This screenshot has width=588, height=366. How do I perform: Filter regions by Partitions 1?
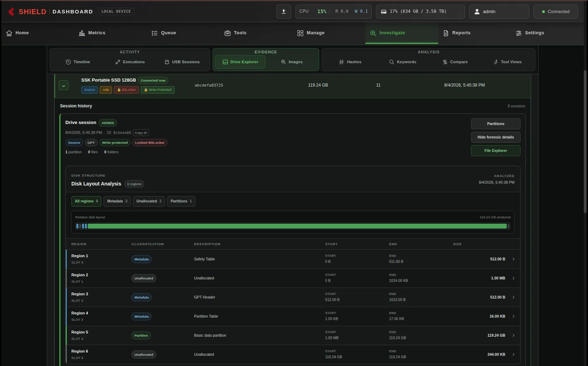[x=181, y=201]
